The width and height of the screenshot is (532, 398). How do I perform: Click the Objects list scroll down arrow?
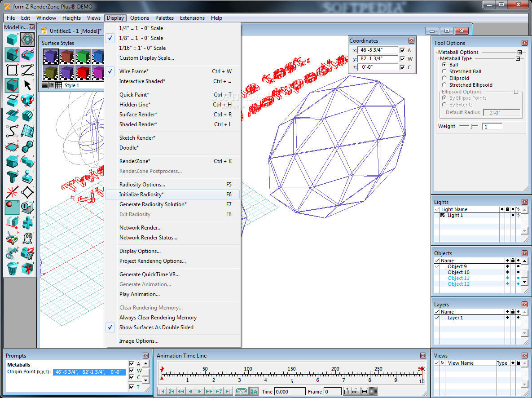(524, 282)
